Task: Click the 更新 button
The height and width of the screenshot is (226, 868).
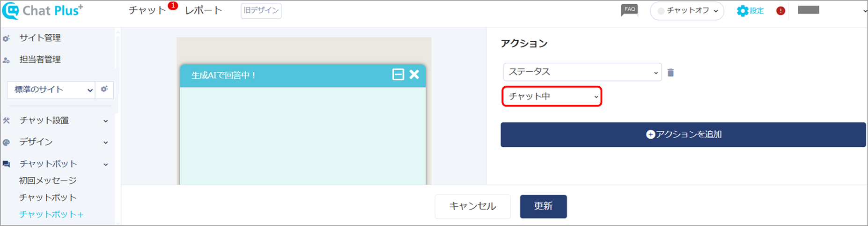Action: 543,206
